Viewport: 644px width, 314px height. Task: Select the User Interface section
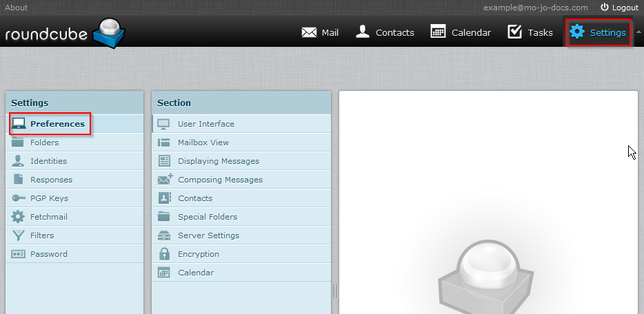point(205,124)
